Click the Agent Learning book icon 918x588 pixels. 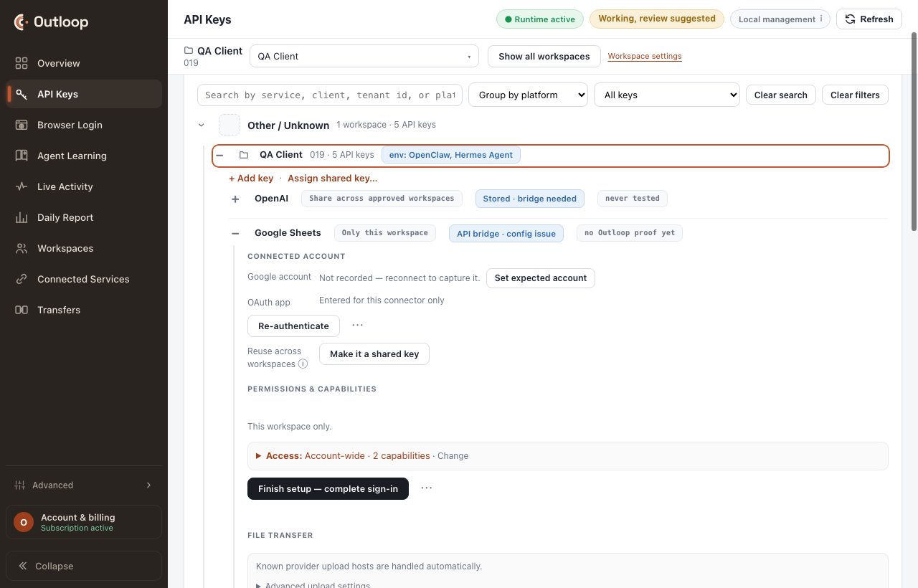(x=22, y=156)
